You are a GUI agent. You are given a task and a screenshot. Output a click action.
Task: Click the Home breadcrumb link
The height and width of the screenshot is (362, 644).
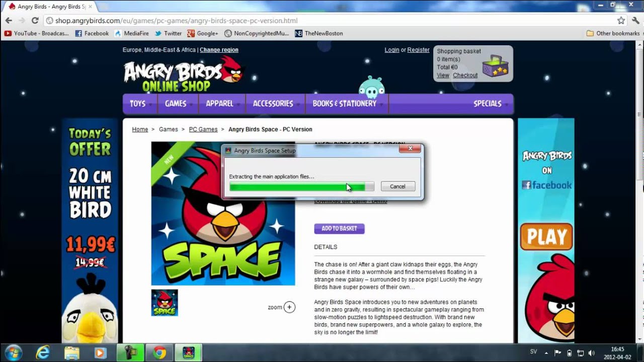(x=140, y=129)
